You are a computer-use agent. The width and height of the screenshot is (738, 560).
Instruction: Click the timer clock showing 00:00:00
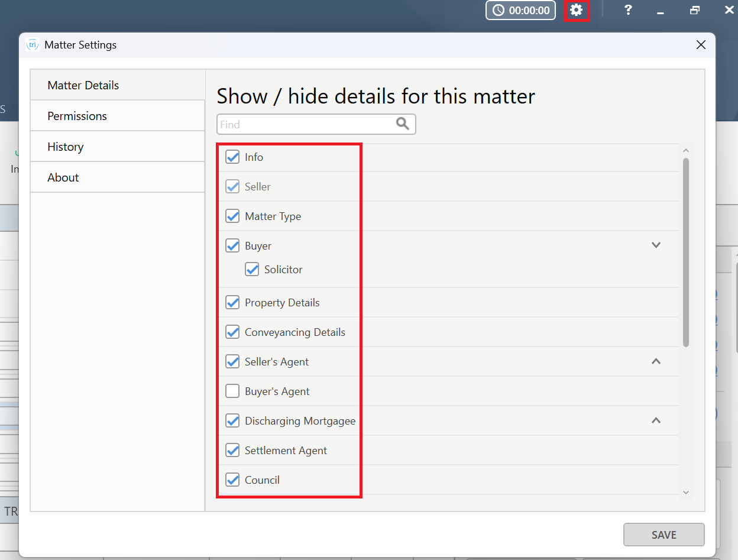click(520, 10)
